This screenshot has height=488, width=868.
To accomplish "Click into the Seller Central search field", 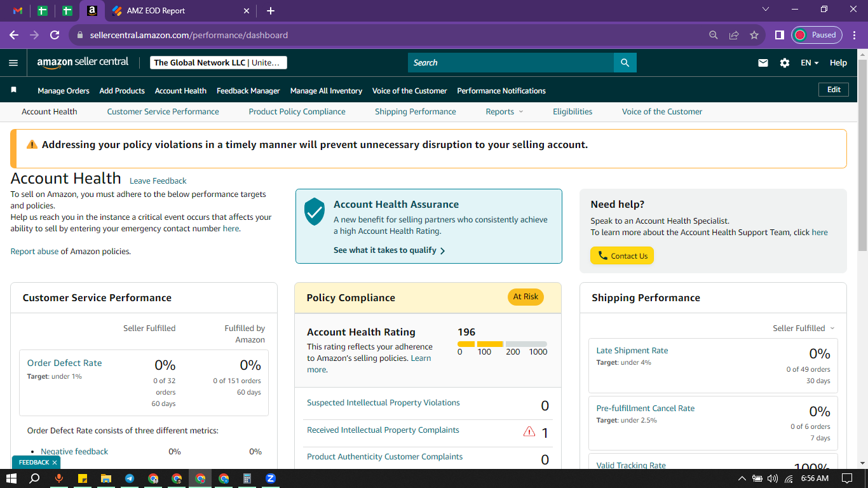I will point(511,62).
